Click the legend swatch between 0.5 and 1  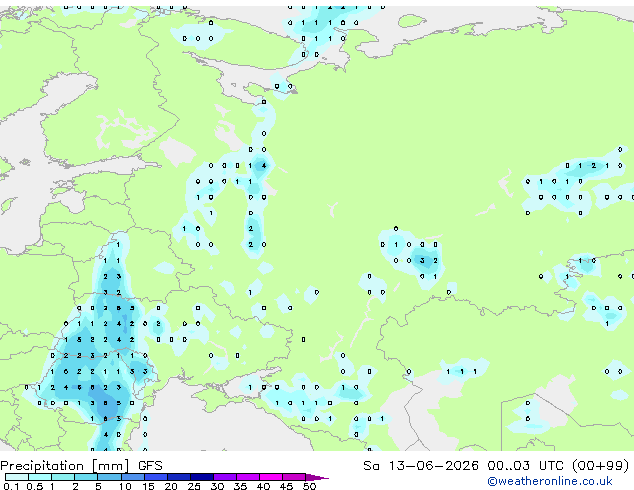tap(40, 477)
